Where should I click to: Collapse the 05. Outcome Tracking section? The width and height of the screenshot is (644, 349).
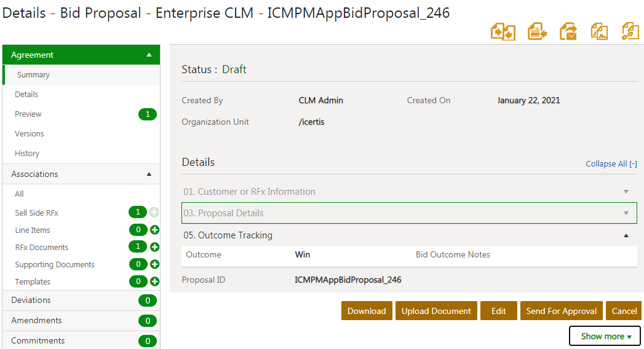click(x=626, y=235)
